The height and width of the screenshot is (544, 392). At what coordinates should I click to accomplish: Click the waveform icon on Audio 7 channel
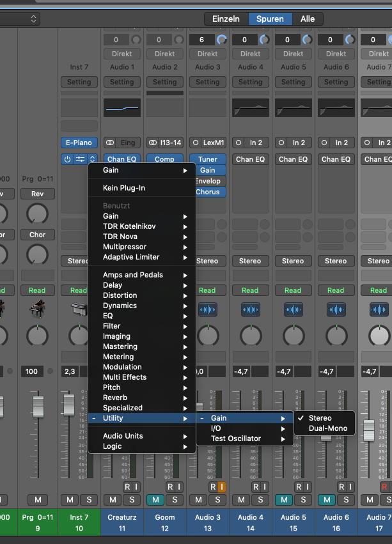pos(379,309)
